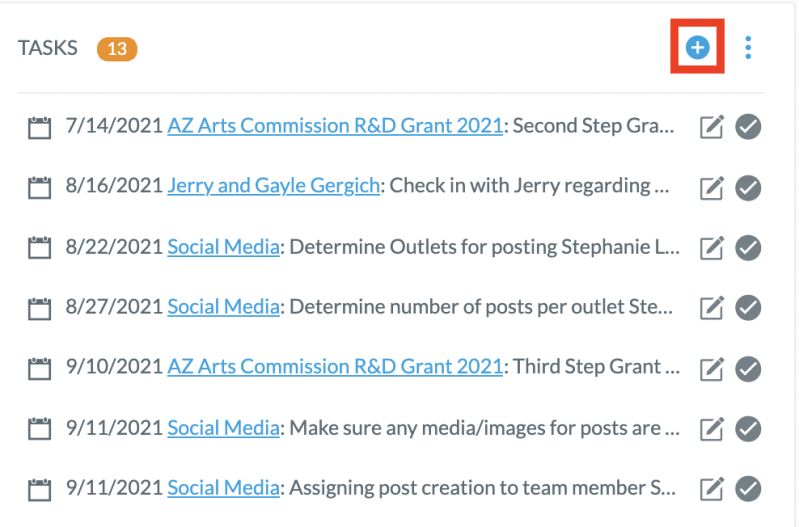Click the blue plus add task icon
This screenshot has width=799, height=527.
tap(697, 47)
